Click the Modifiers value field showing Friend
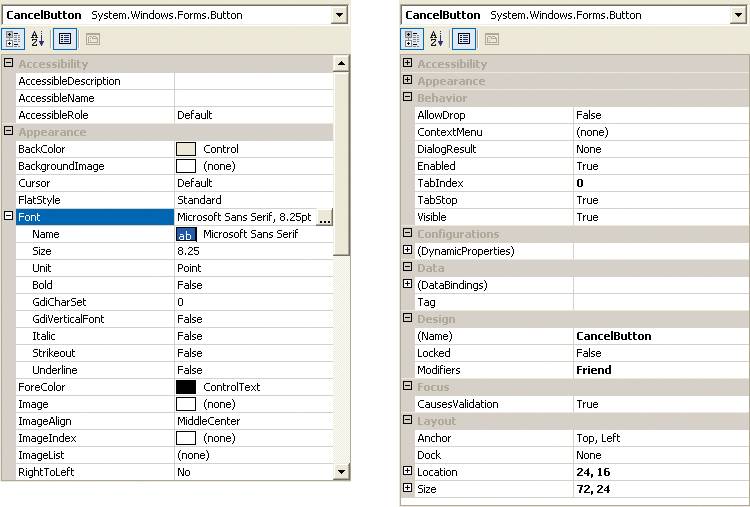750x507 pixels. click(x=660, y=370)
